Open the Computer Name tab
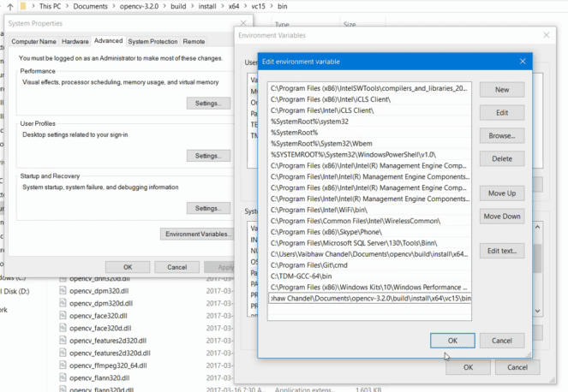The width and height of the screenshot is (568, 392). click(x=33, y=42)
